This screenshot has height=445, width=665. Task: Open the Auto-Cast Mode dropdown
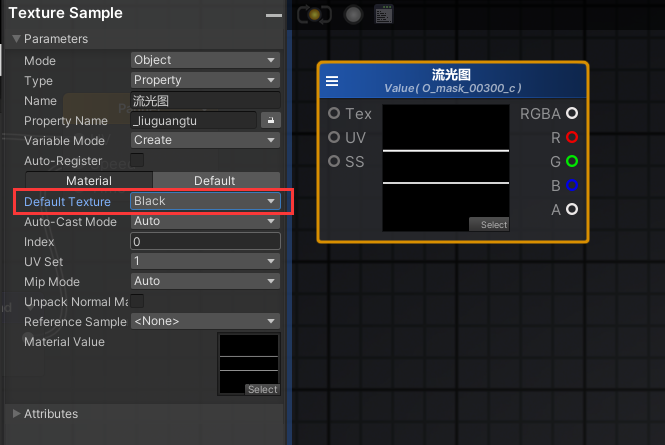(x=205, y=221)
